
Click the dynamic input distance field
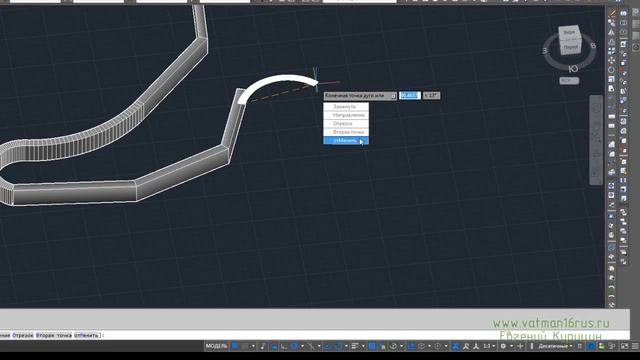point(410,96)
